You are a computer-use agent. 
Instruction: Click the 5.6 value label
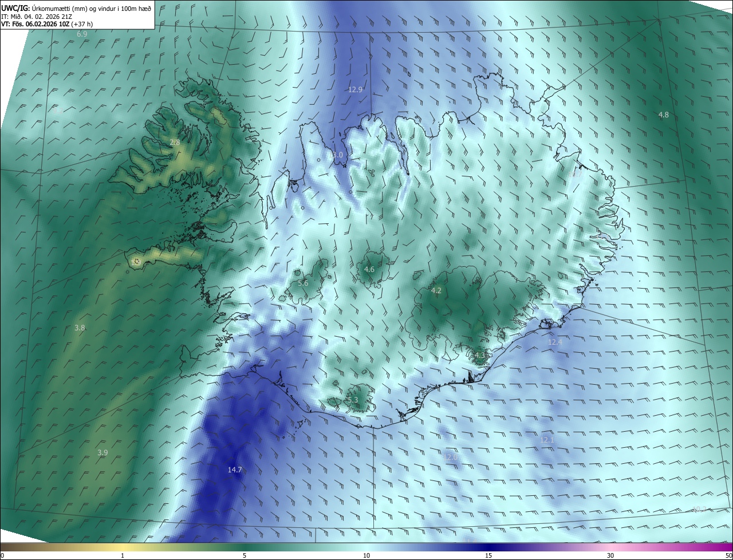tap(303, 283)
